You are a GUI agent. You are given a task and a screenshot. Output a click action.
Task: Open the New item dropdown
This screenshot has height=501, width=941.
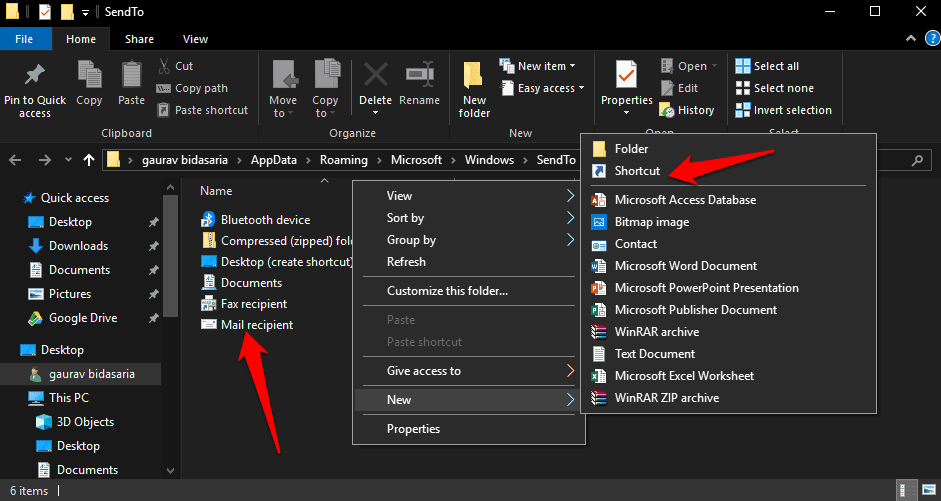coord(538,66)
